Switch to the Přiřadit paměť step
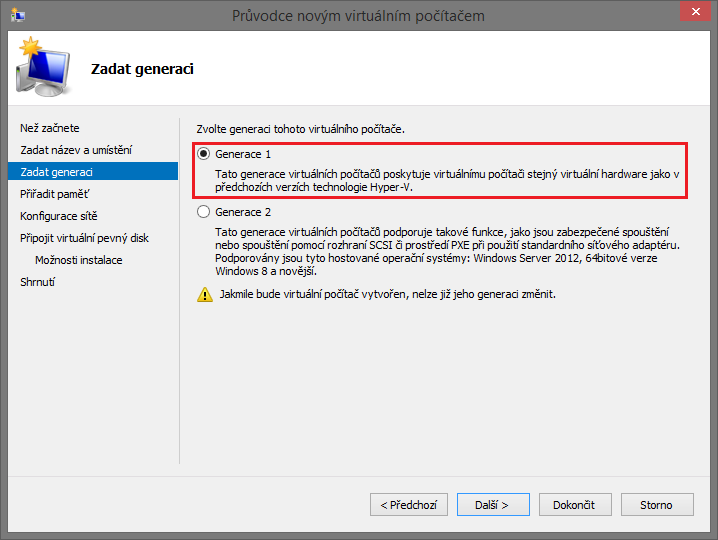The image size is (718, 540). coord(55,194)
